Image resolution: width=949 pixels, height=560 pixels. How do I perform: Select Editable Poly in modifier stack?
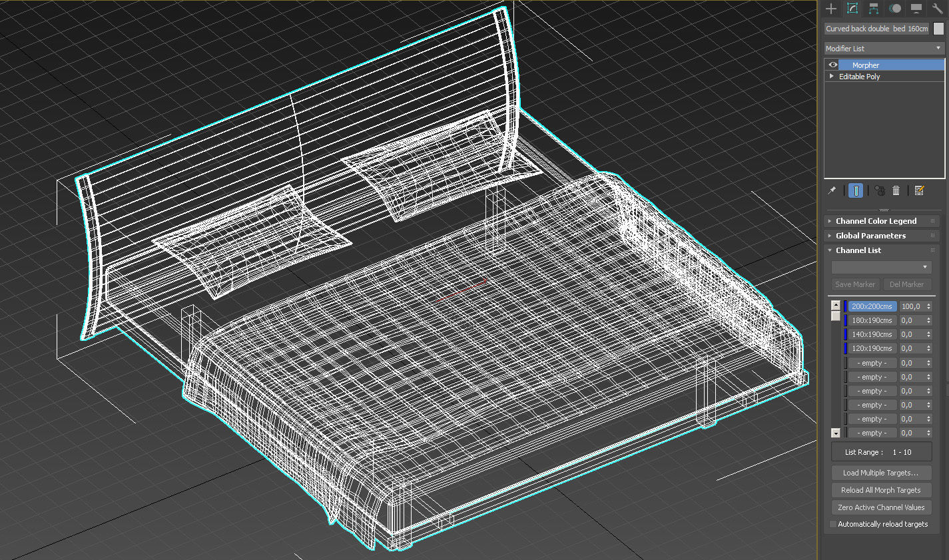pos(859,77)
